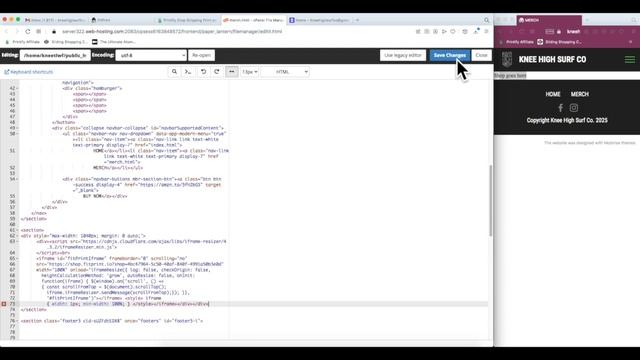Open the green hamburger menu on surf site
Viewport: 640px width, 360px height.
tap(629, 60)
